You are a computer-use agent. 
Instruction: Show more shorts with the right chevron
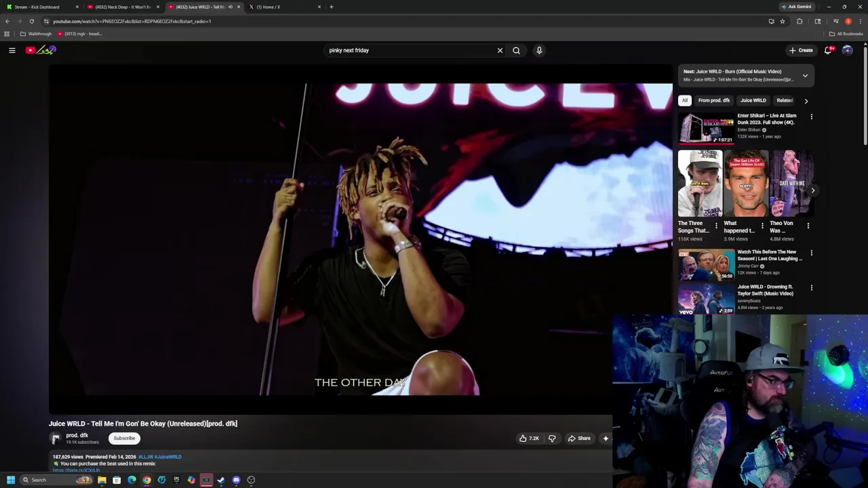[812, 190]
